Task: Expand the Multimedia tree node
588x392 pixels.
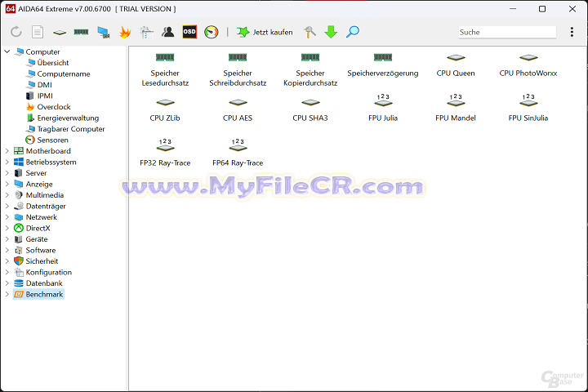Action: [x=7, y=195]
